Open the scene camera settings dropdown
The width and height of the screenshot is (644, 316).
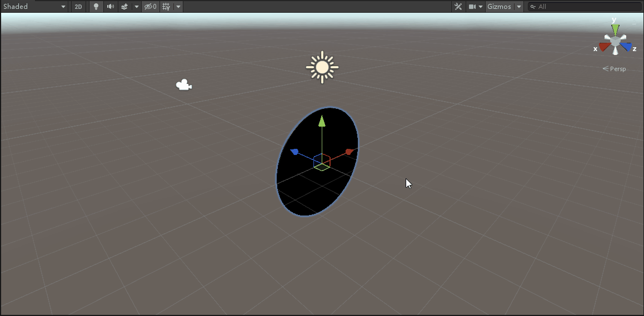point(475,7)
